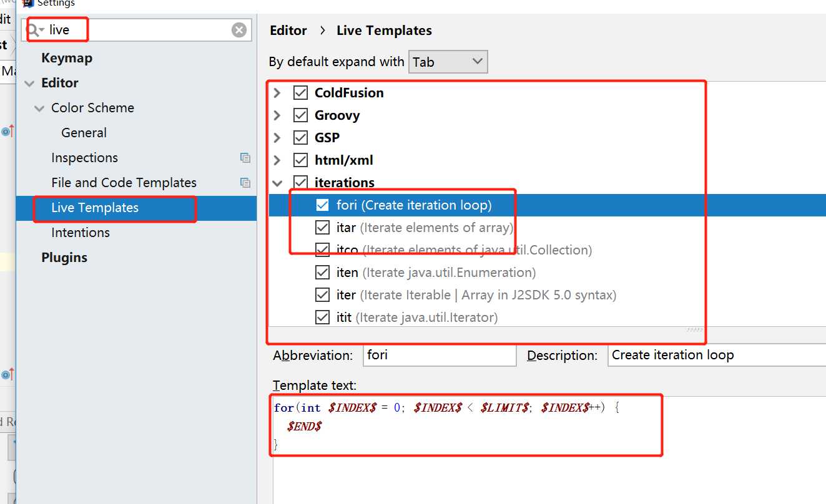Toggle the GSP group checkbox
This screenshot has width=826, height=504.
point(300,138)
